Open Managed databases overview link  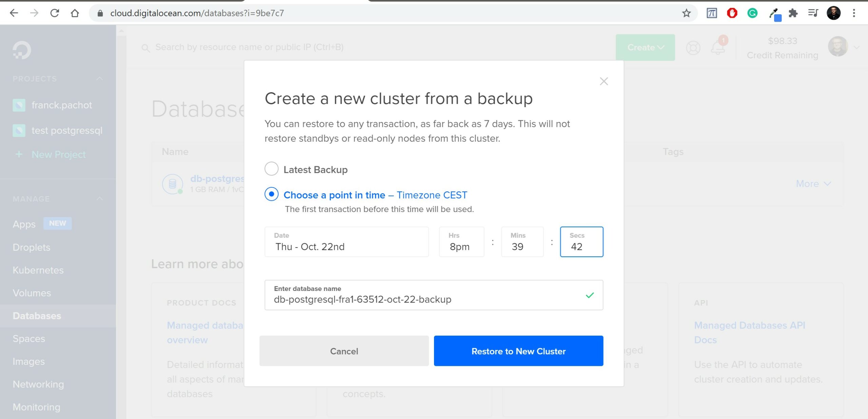click(205, 332)
